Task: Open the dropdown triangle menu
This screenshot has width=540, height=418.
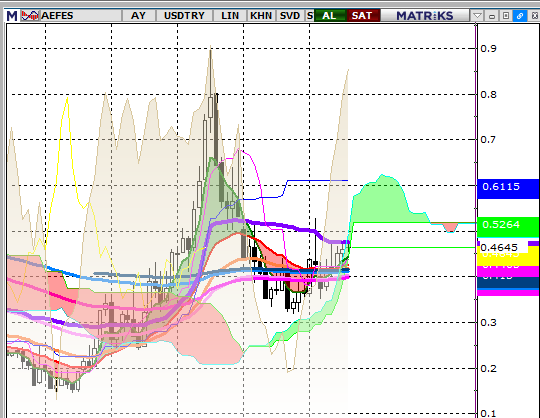Action: (x=477, y=16)
